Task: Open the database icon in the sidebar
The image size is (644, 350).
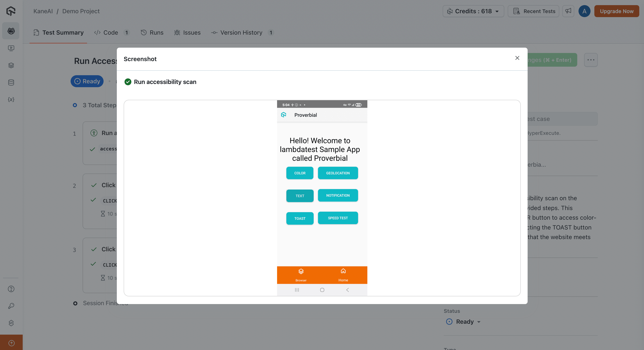Action: point(11,82)
